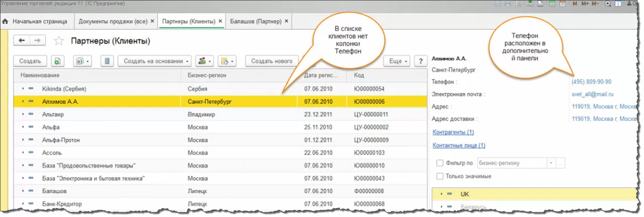Expand the Альфа-Протон row
The height and width of the screenshot is (217, 644).
click(23, 140)
